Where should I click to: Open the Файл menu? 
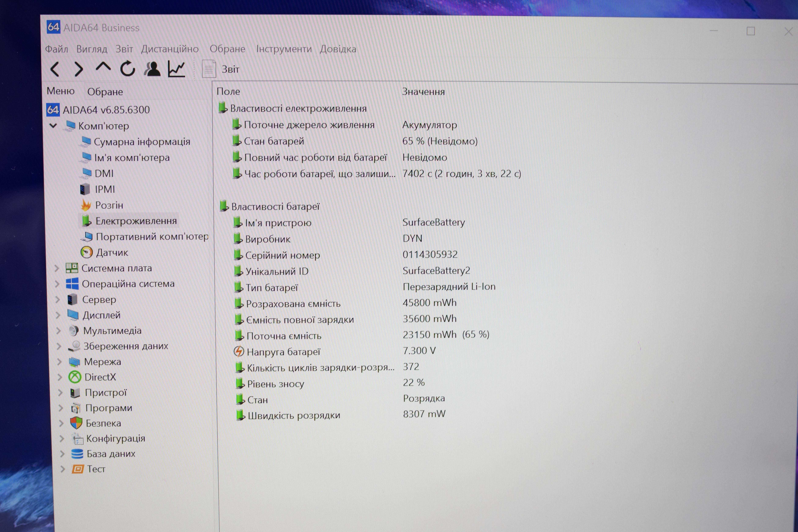click(57, 49)
